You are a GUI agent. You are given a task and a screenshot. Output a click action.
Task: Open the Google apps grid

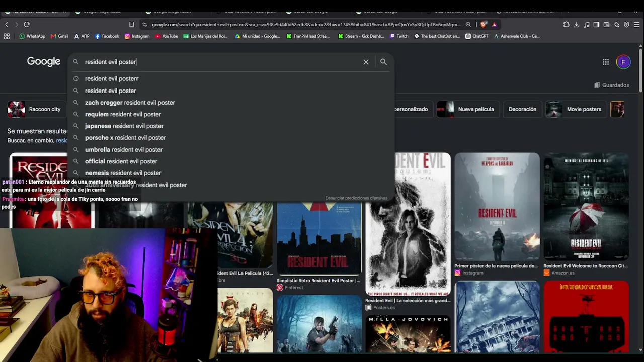click(606, 62)
